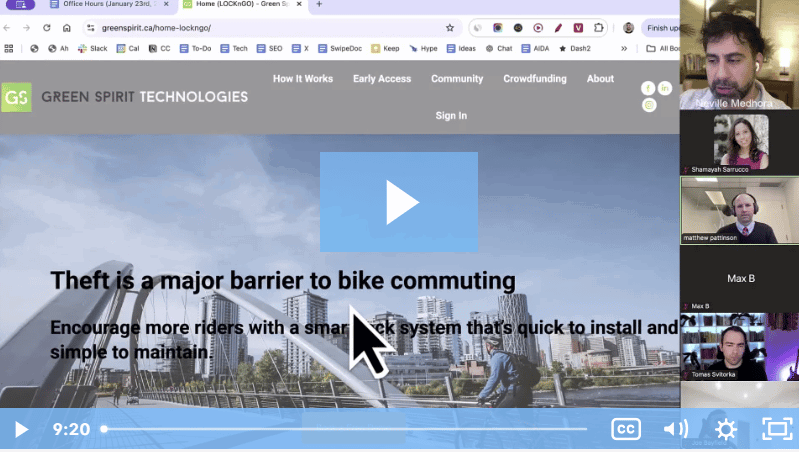
Task: Click the Facebook icon on the site header
Action: (647, 88)
